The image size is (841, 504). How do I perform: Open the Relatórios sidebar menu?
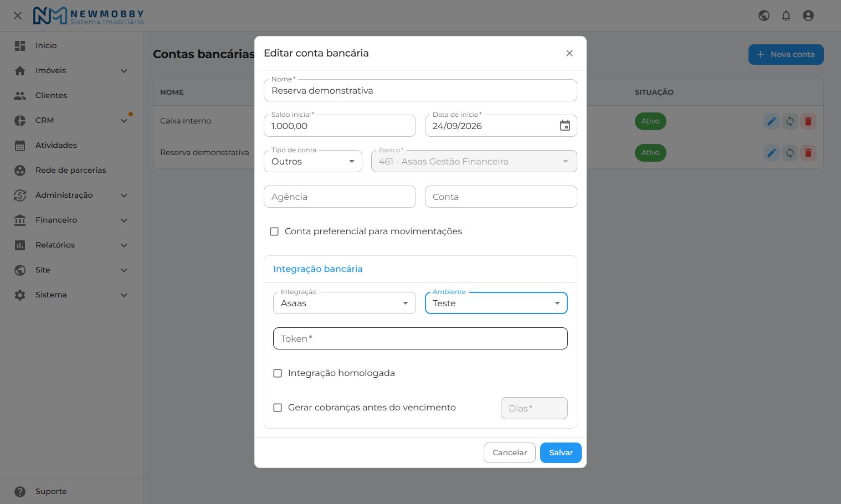pyautogui.click(x=71, y=245)
